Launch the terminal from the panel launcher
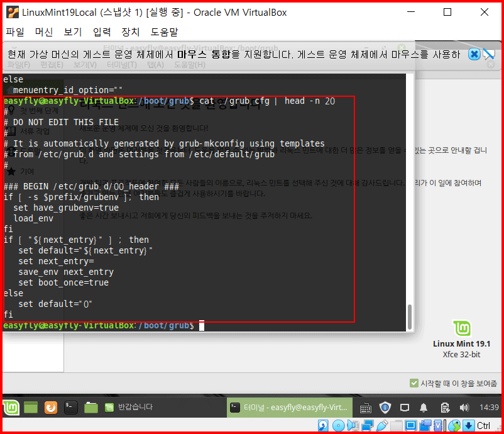The height and width of the screenshot is (434, 504). tap(71, 408)
